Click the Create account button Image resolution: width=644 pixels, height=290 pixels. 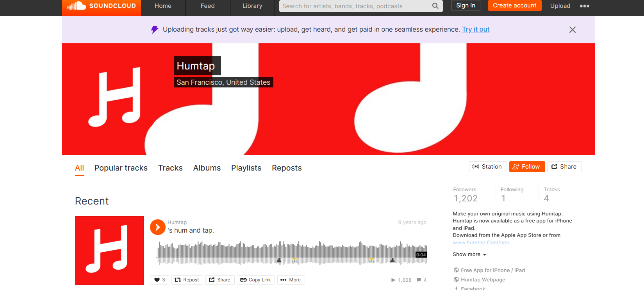514,5
